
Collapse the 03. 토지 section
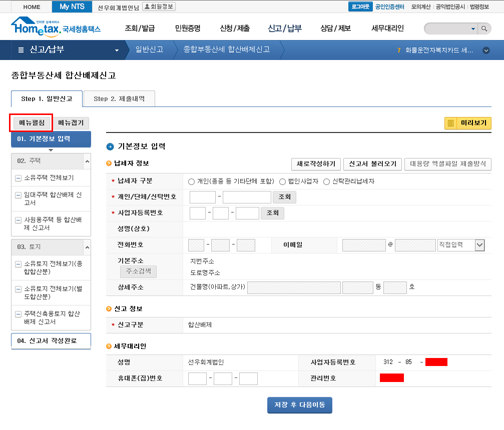87,247
